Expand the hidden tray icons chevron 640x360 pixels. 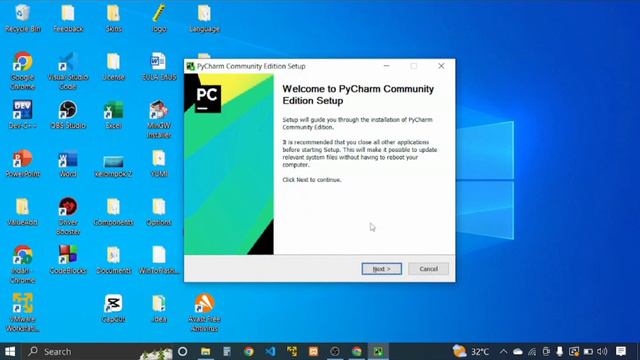[504, 351]
